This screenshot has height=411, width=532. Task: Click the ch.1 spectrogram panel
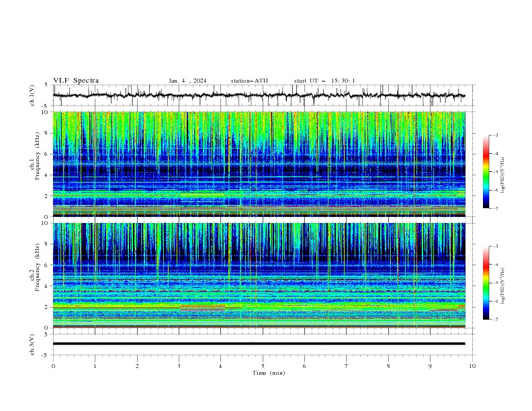pos(259,164)
